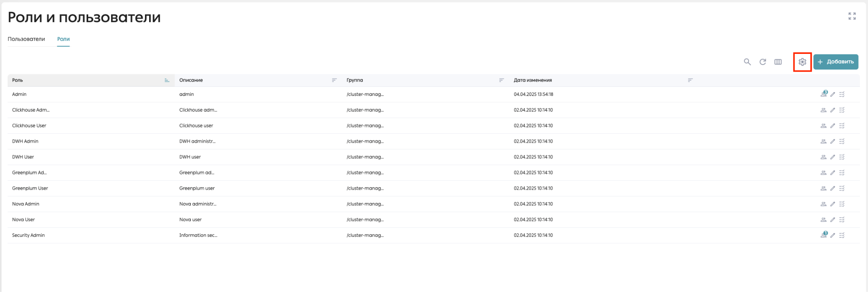The width and height of the screenshot is (868, 292).
Task: Open permissions list for Greenplum User
Action: pyautogui.click(x=842, y=188)
